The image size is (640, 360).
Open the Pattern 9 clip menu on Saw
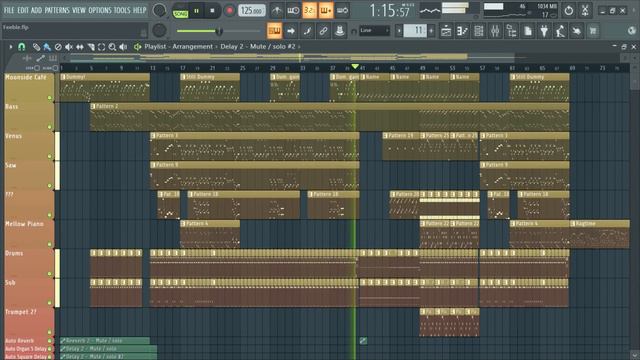pos(153,165)
